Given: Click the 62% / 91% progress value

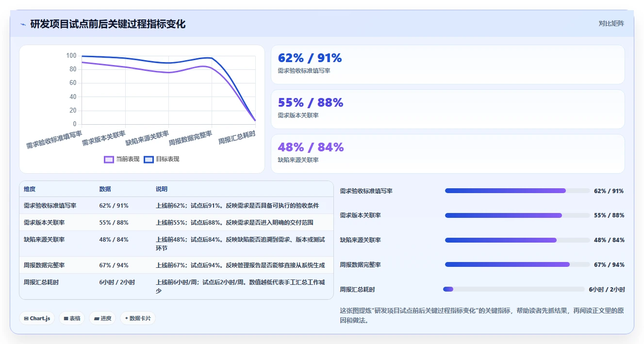Looking at the screenshot, I should tap(609, 191).
